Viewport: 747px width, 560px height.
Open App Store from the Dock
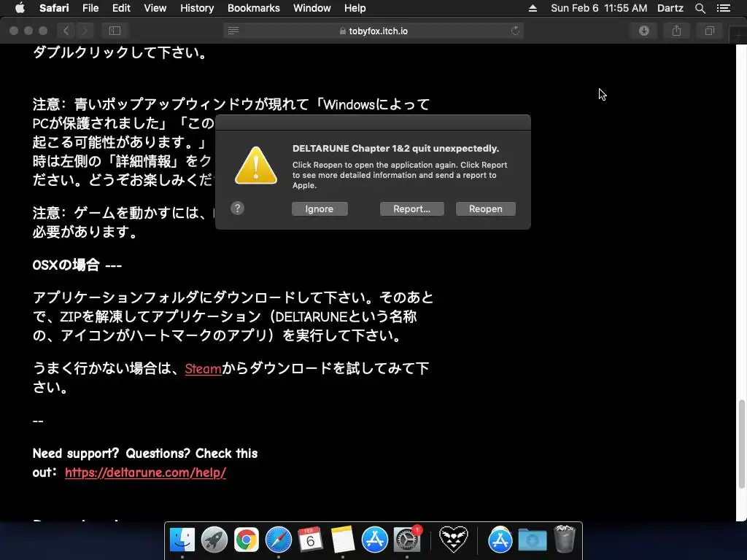pos(374,540)
